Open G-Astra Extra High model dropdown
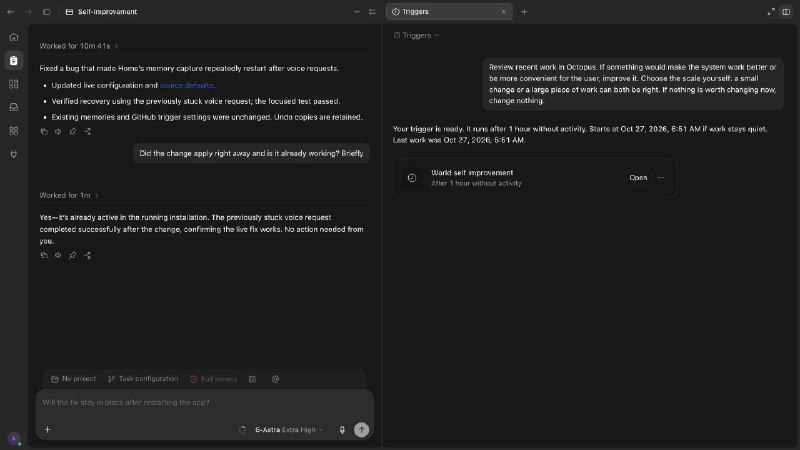This screenshot has width=800, height=450. [289, 430]
